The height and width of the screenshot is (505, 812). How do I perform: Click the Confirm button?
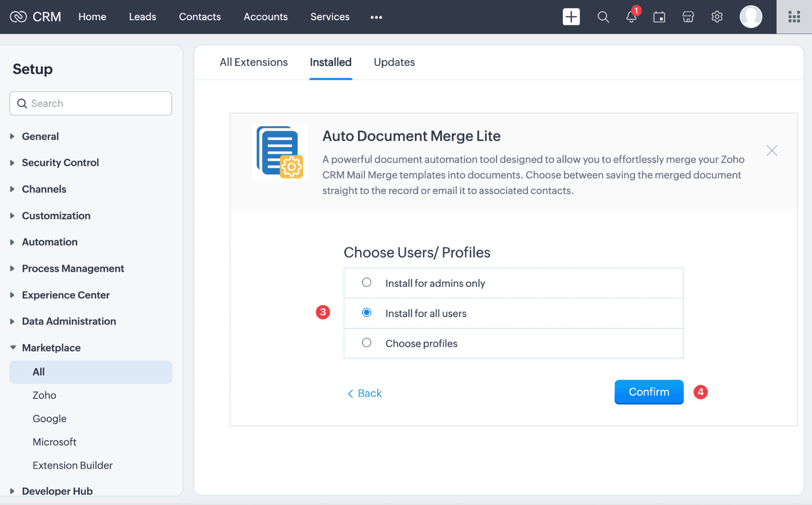pos(649,392)
